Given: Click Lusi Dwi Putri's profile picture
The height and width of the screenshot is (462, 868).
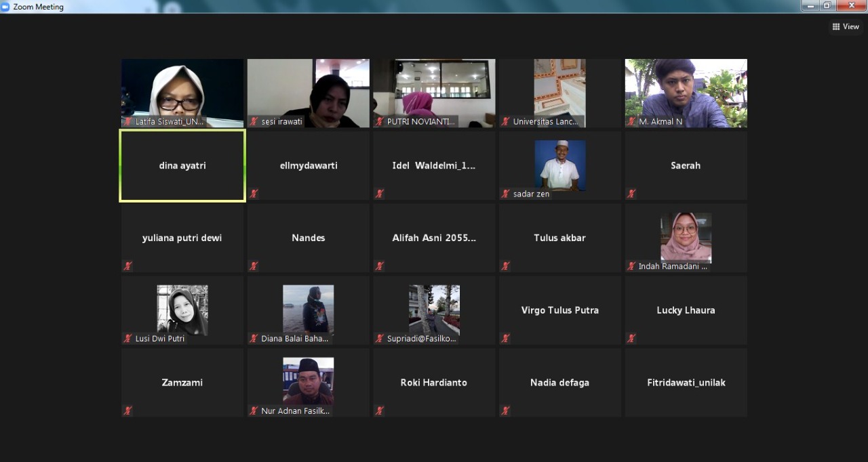Looking at the screenshot, I should coord(182,310).
